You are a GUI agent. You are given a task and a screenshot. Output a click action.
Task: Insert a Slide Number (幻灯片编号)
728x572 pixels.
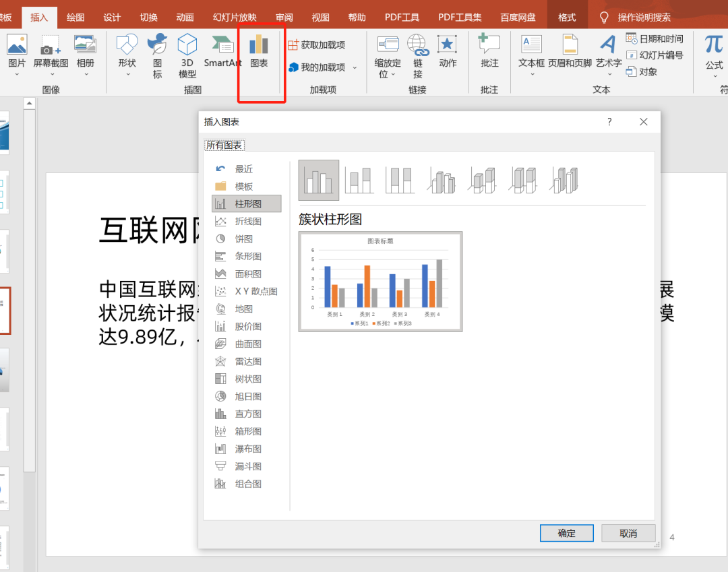(655, 55)
